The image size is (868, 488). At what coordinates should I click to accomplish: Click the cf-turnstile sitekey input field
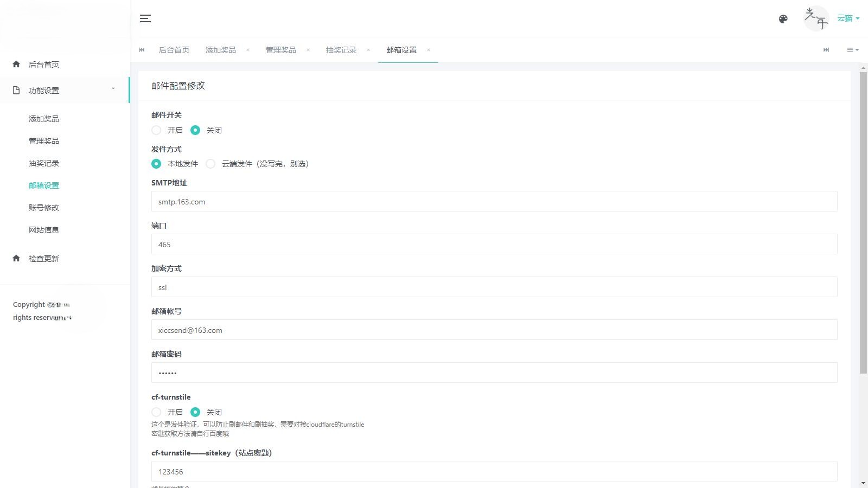[494, 471]
